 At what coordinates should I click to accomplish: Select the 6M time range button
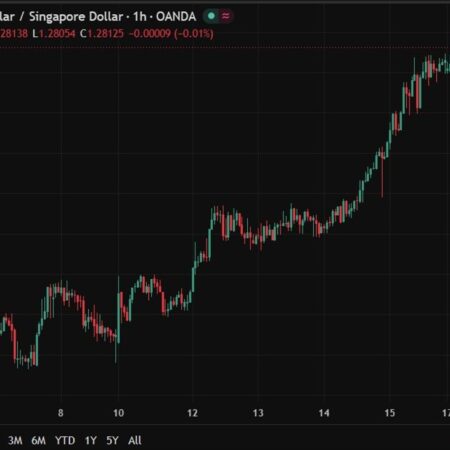tap(39, 440)
